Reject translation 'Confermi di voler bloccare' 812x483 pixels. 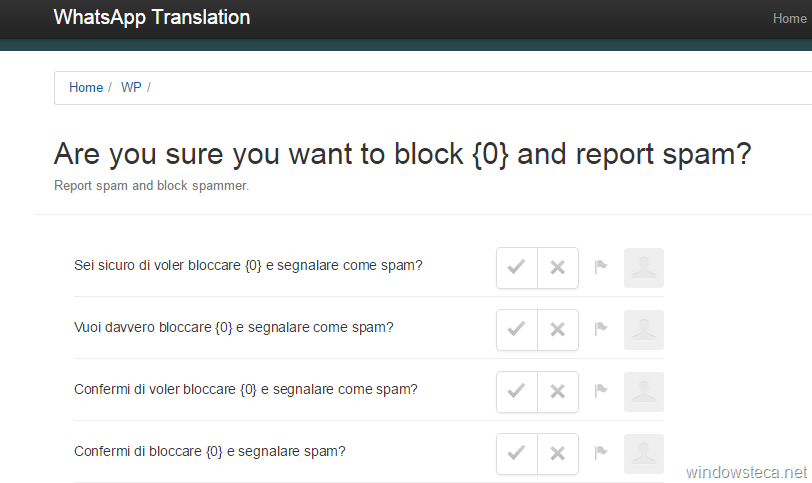coord(558,392)
